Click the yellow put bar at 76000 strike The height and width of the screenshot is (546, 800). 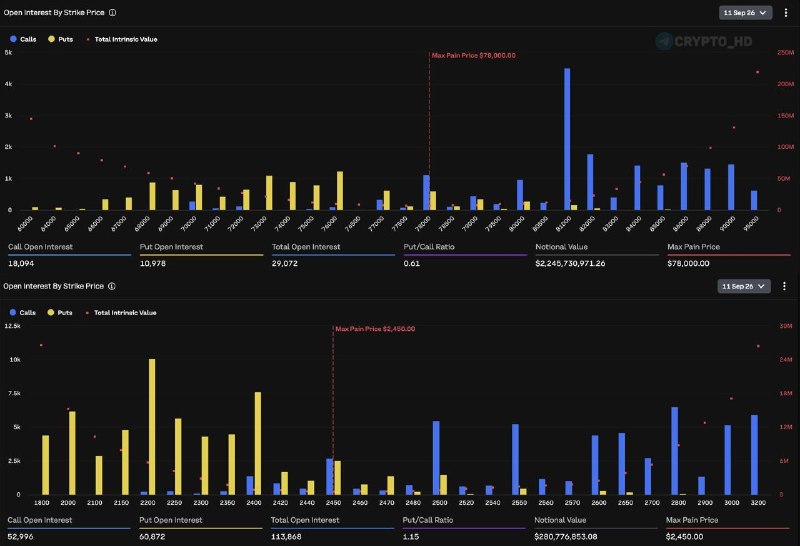340,190
